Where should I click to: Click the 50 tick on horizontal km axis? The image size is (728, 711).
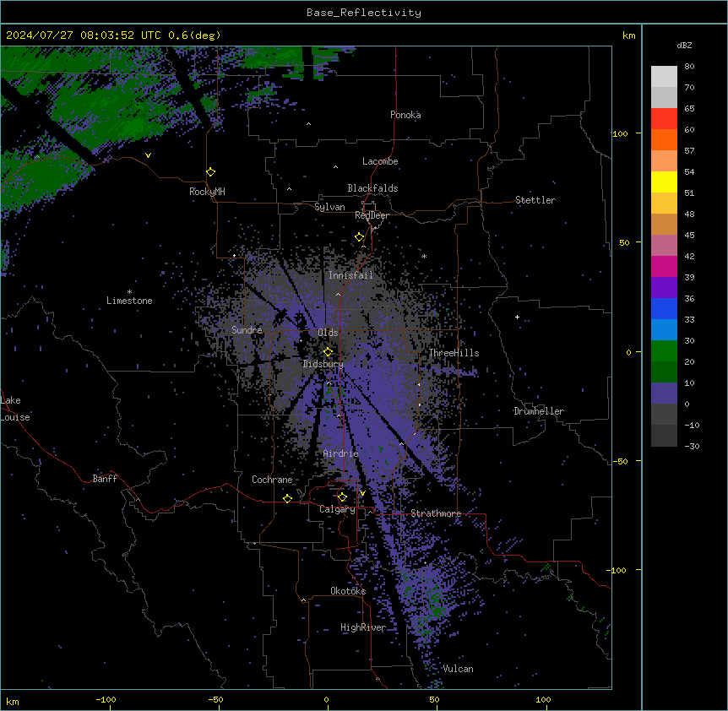click(x=435, y=699)
